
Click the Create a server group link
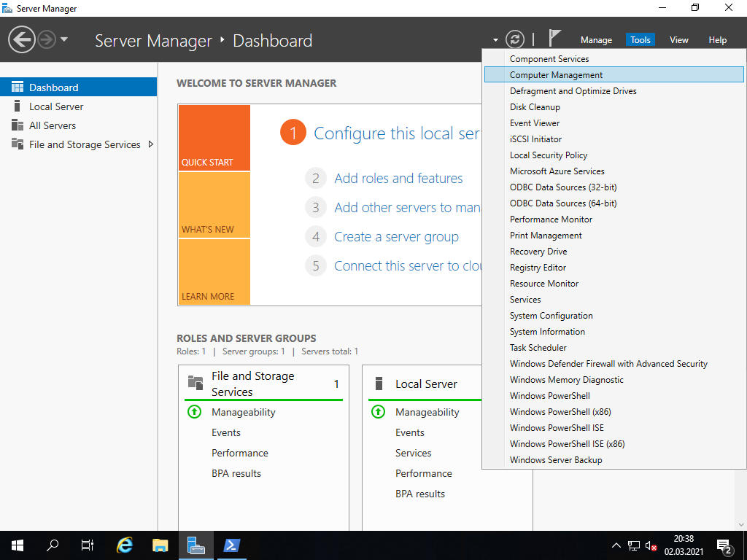(x=396, y=237)
